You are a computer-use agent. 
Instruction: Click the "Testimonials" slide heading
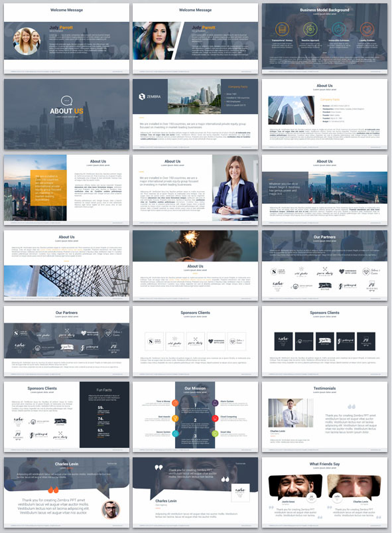click(324, 388)
